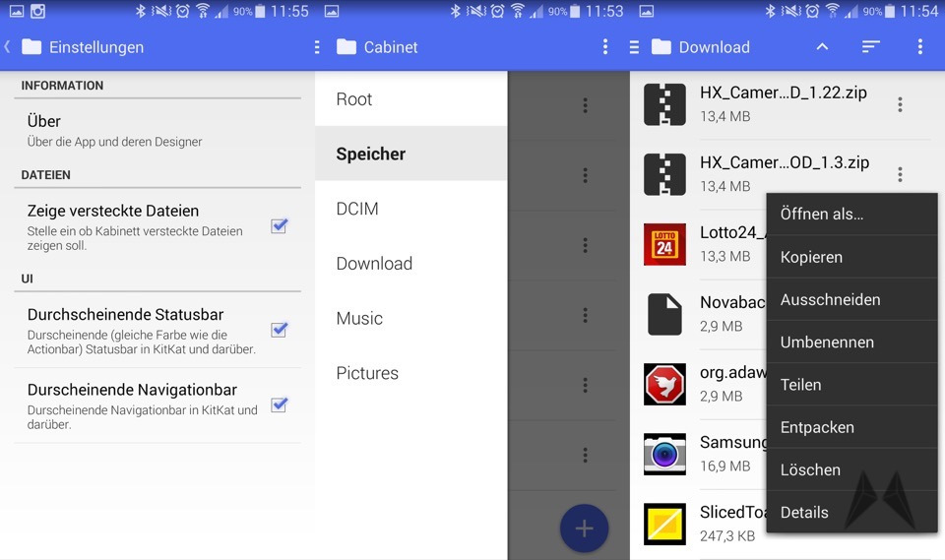Open the Einstellungen overflow menu
Image resolution: width=945 pixels, height=560 pixels.
click(x=316, y=47)
